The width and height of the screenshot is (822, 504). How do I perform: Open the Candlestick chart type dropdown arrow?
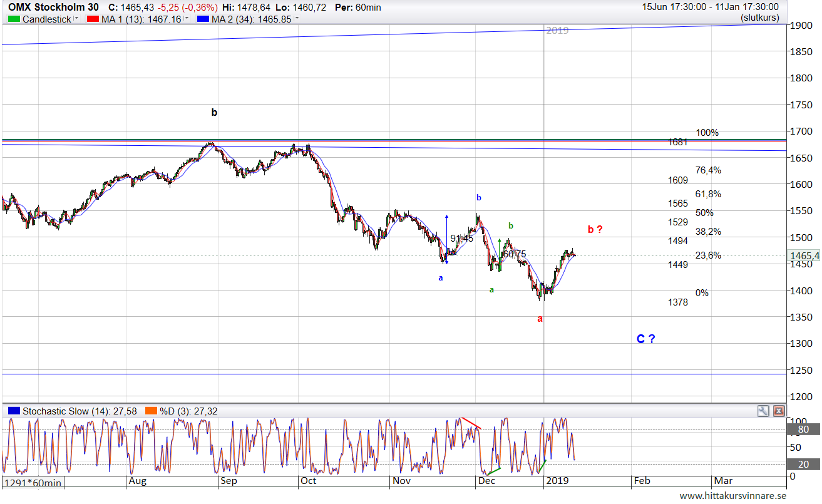click(76, 19)
